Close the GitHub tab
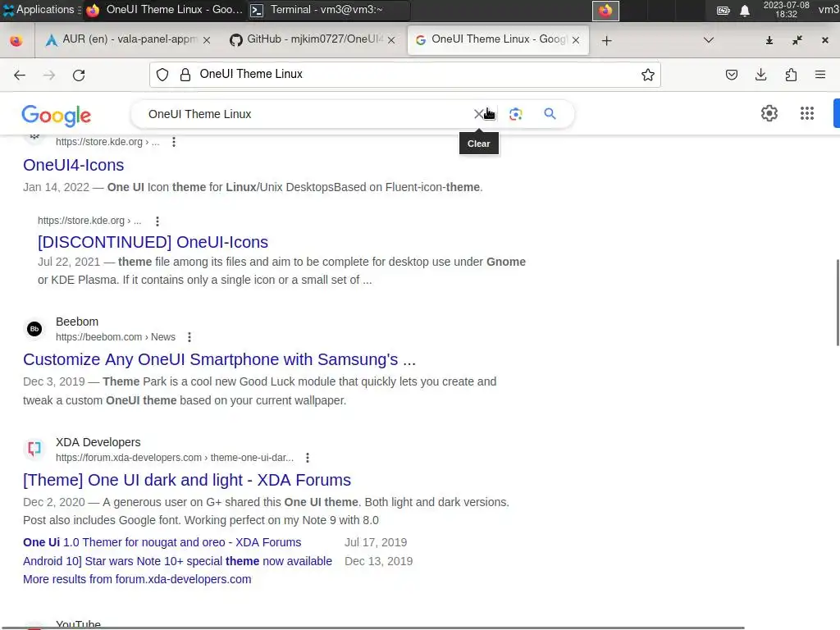Screen dimensions: 840x630 click(x=391, y=40)
